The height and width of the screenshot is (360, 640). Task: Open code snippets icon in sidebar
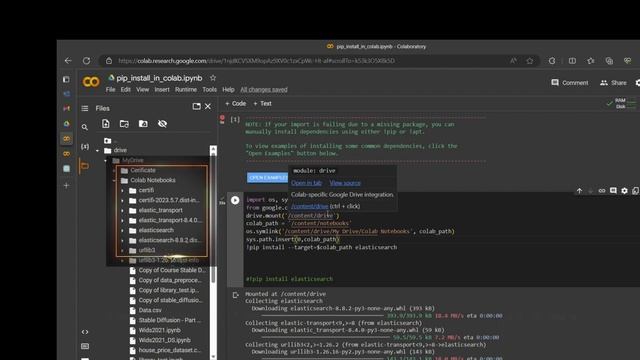[x=84, y=332]
